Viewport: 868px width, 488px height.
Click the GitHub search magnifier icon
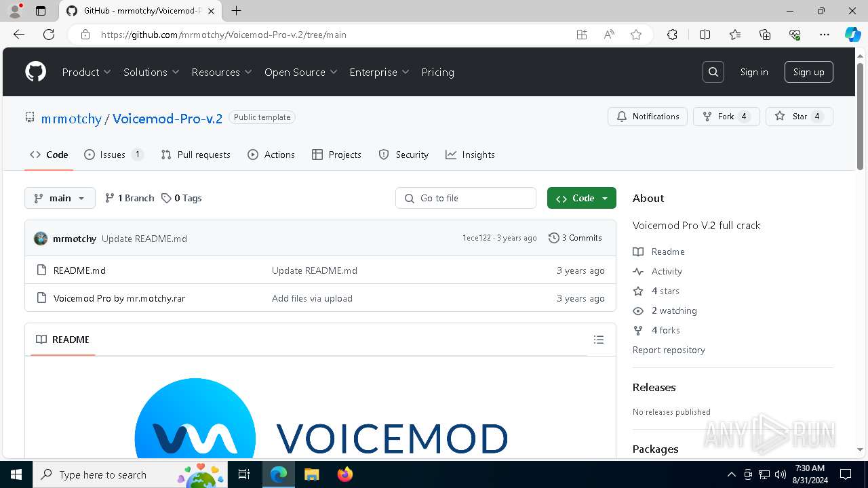click(x=713, y=72)
